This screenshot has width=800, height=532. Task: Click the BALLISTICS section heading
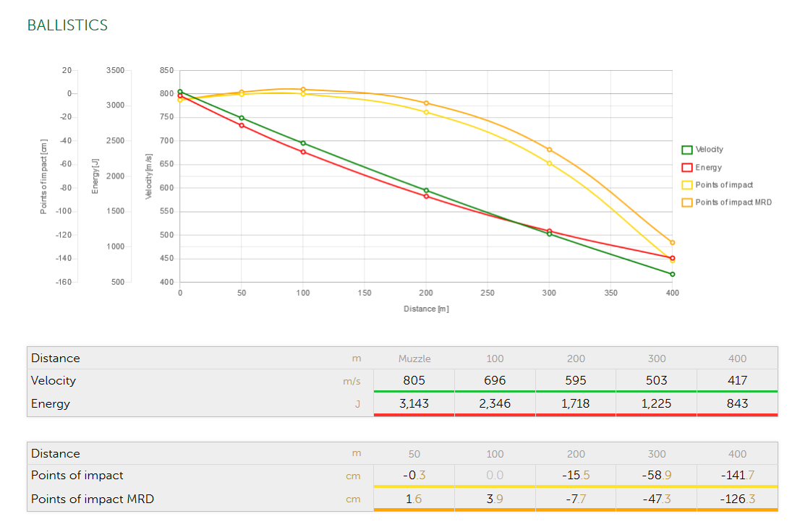67,25
